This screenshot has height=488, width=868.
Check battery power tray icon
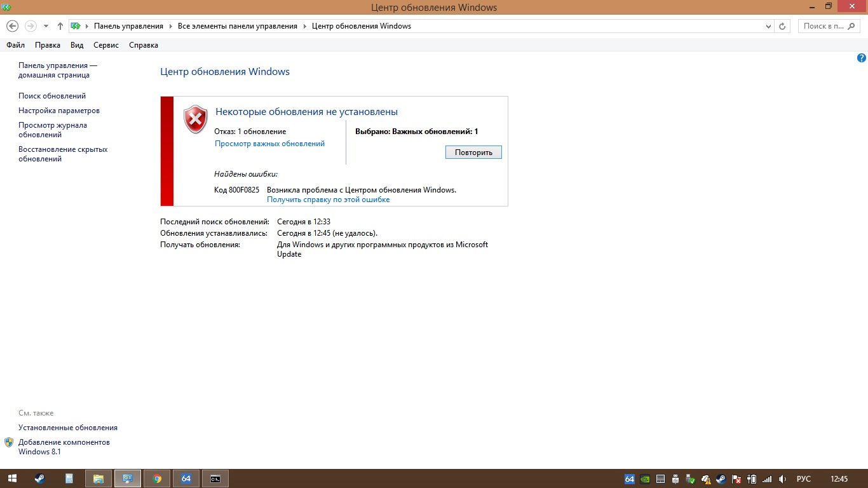752,479
